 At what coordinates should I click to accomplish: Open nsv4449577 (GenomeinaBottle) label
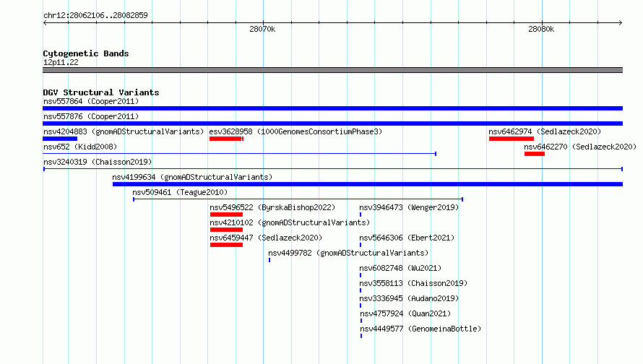[420, 329]
